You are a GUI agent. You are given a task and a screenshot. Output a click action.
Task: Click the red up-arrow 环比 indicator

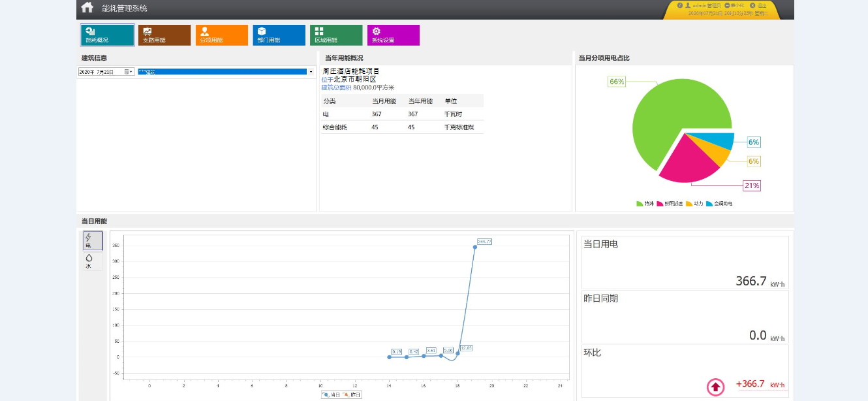coord(715,387)
